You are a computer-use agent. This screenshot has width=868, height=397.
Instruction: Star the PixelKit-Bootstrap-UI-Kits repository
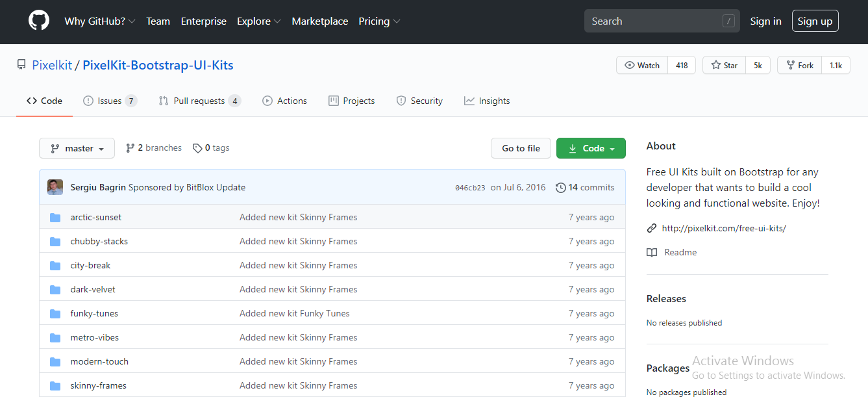tap(723, 65)
